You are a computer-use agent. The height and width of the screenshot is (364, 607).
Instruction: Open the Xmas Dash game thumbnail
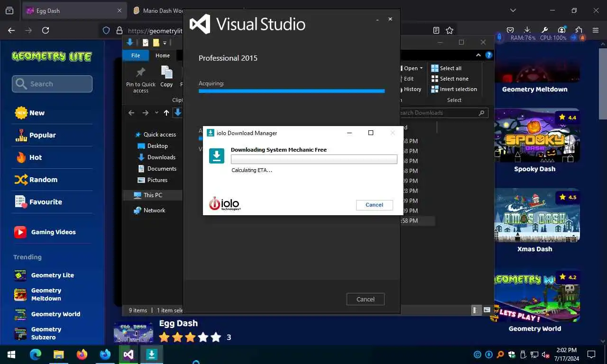coord(537,216)
